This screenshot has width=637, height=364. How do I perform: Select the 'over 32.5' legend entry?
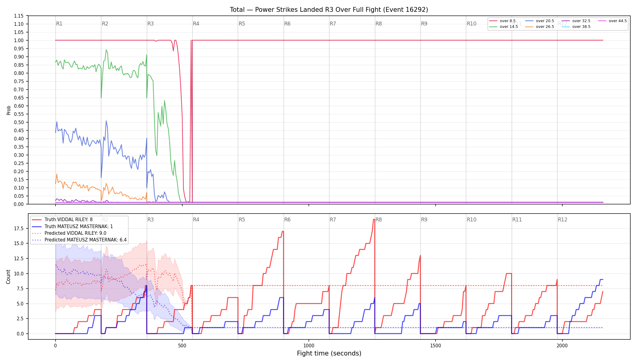point(576,21)
